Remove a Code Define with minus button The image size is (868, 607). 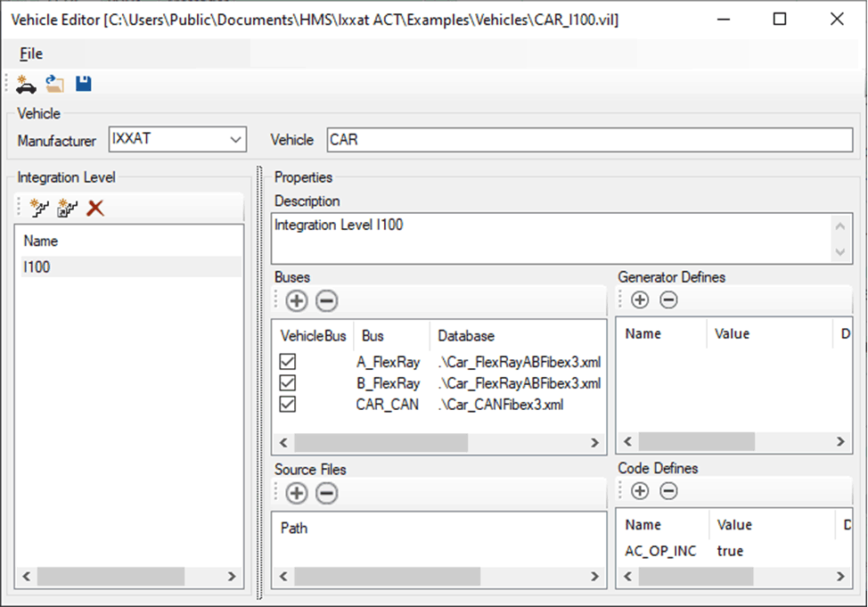click(x=668, y=491)
